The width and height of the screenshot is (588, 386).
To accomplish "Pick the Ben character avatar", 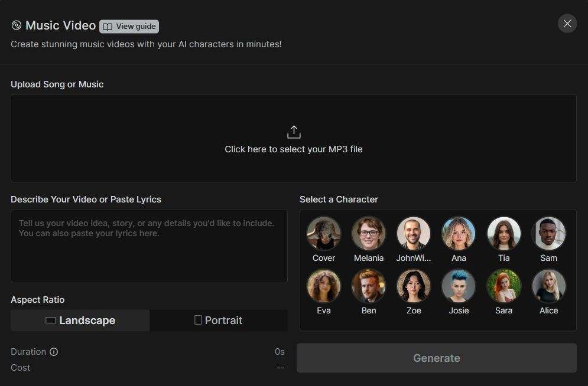I will click(x=369, y=286).
